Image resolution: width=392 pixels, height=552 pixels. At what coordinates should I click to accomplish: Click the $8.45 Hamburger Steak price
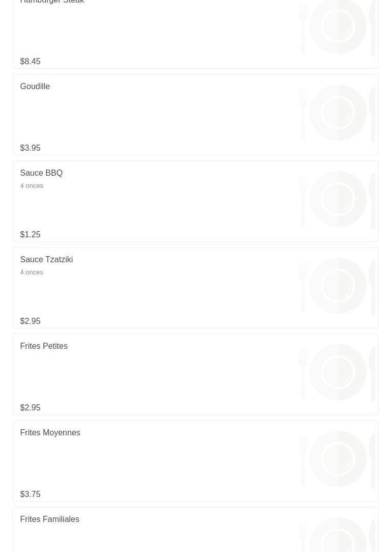tap(30, 62)
